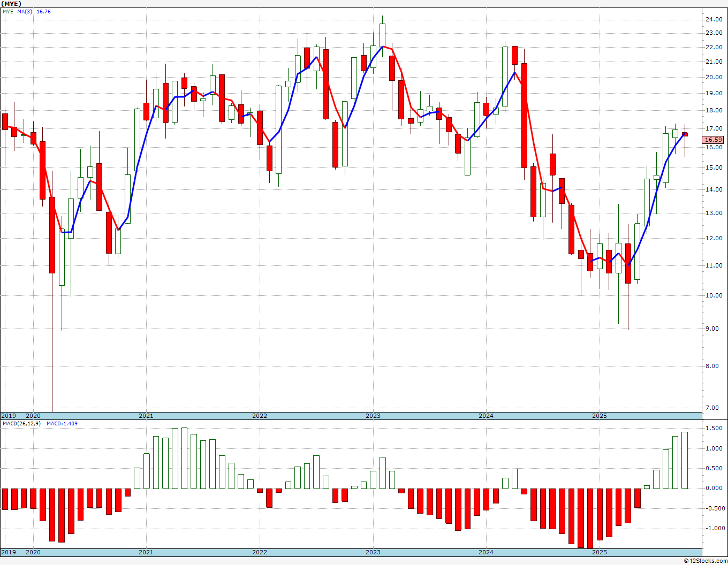Click the 19.00 price axis label

(x=714, y=93)
